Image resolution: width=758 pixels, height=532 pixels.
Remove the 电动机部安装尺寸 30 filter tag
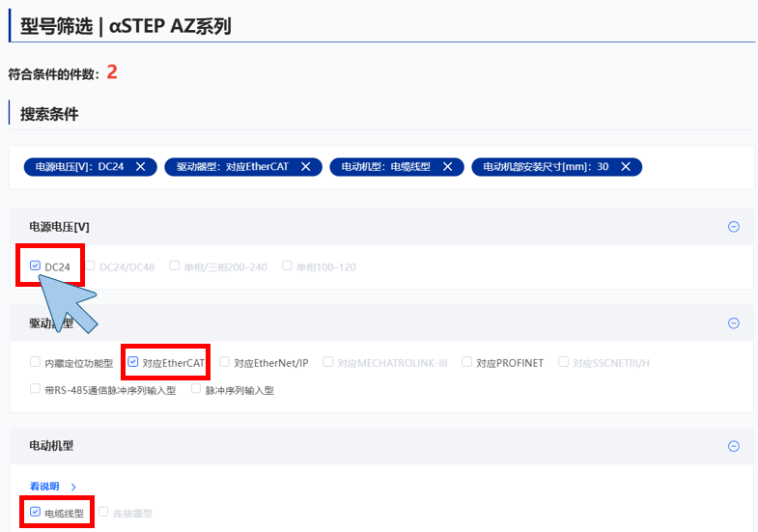[x=626, y=167]
